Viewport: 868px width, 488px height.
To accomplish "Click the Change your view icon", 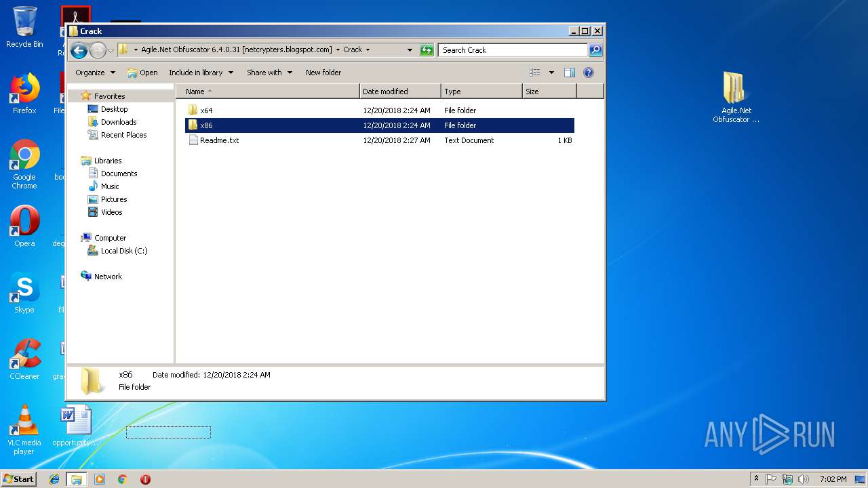I will coord(535,73).
